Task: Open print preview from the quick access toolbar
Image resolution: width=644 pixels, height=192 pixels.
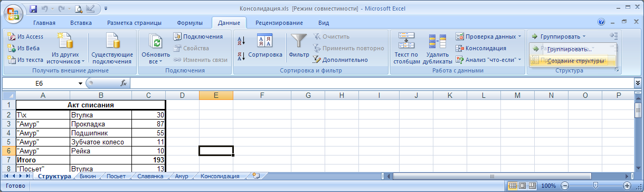Action: (78, 8)
